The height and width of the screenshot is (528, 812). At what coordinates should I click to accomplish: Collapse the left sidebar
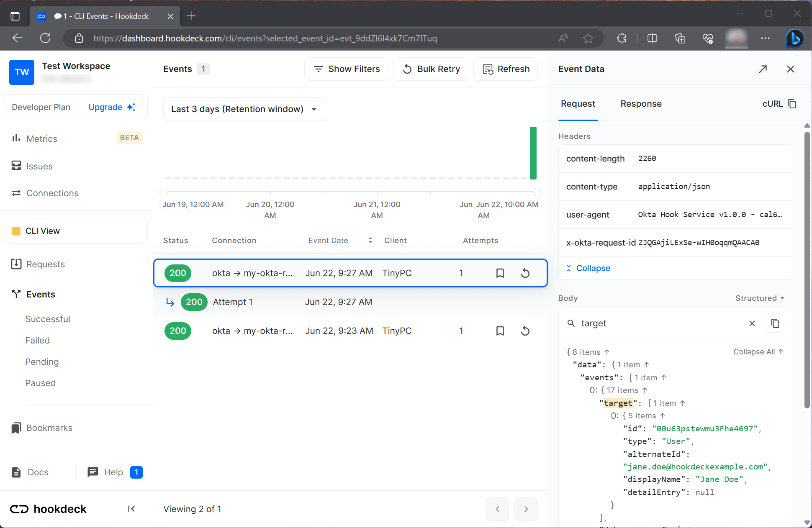tap(131, 509)
